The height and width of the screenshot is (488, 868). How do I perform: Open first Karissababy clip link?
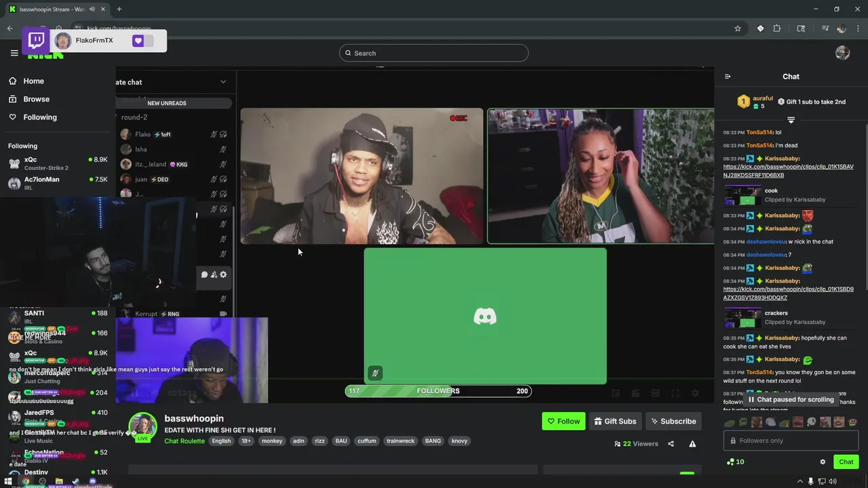(x=788, y=171)
